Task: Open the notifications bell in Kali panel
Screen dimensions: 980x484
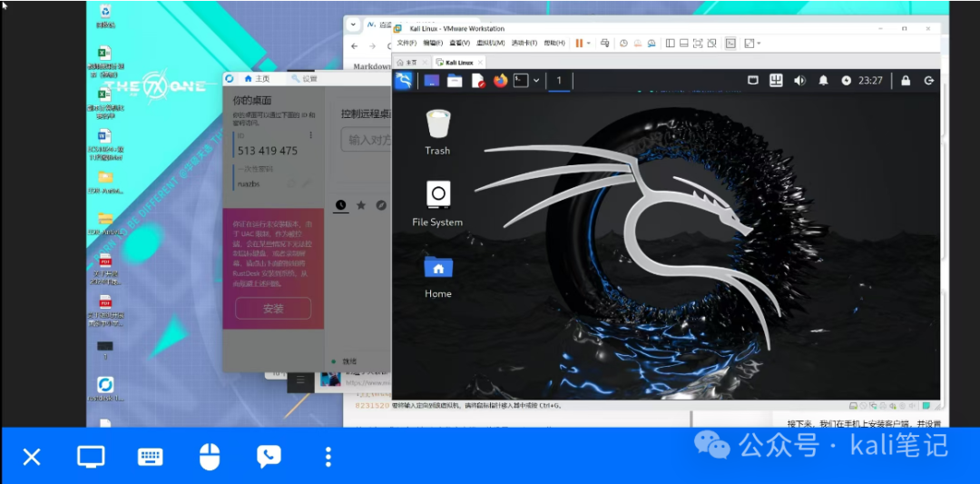Action: [x=823, y=81]
